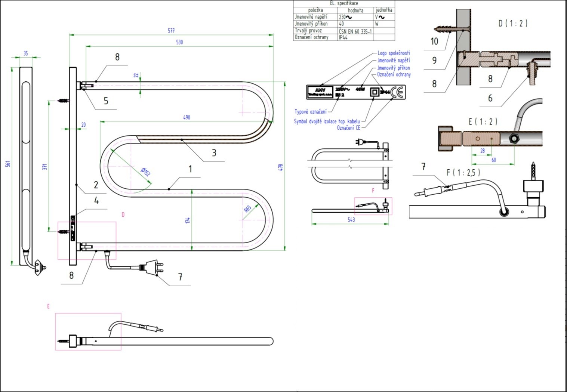The height and width of the screenshot is (392, 567).
Task: Select the double insulation square symbol on label
Action: 374,92
